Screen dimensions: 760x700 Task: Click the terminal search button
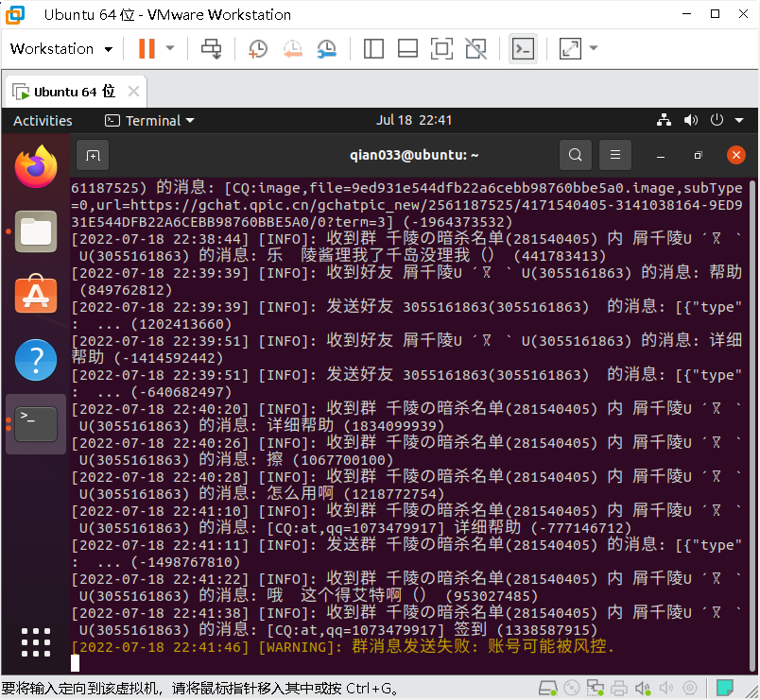click(x=576, y=155)
